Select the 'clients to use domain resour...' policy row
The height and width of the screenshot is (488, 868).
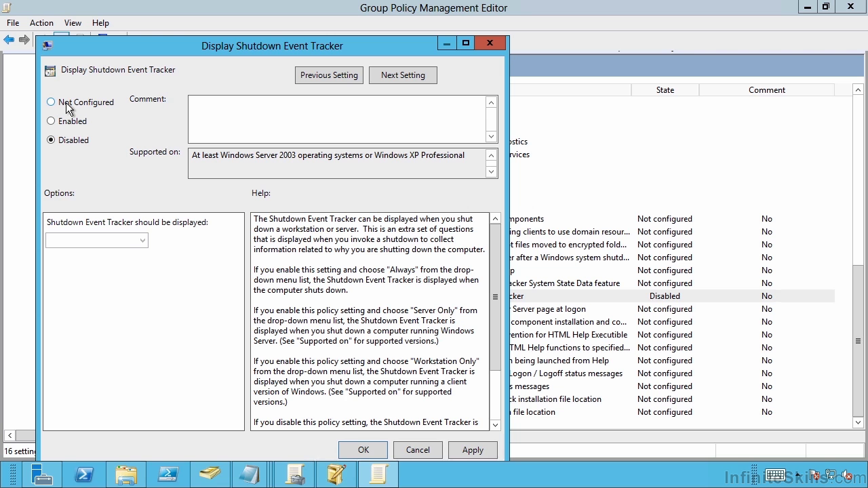[671, 232]
